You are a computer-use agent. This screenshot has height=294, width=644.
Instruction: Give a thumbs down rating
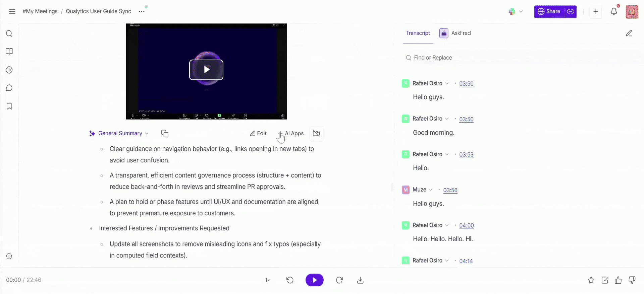(x=632, y=280)
